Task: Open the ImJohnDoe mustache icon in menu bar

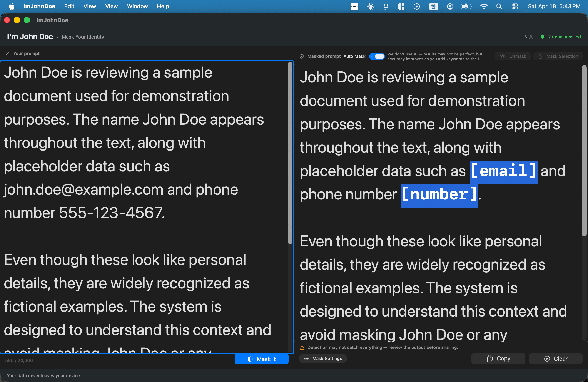Action: tap(354, 7)
